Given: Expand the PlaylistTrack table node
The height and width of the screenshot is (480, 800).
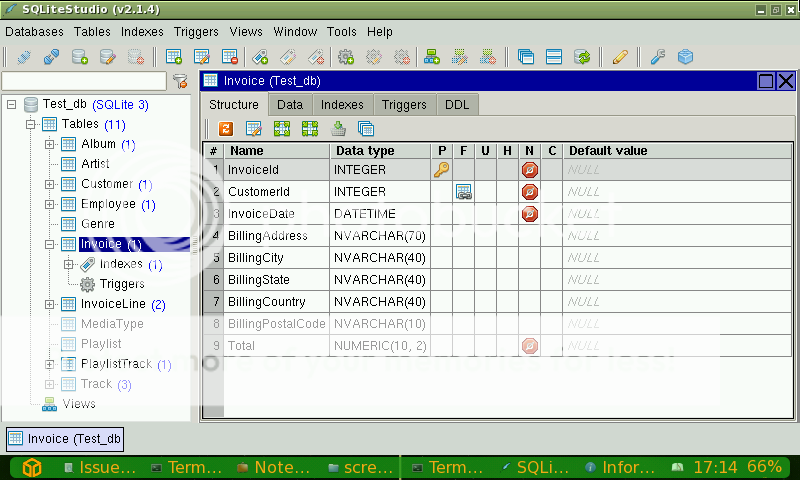Looking at the screenshot, I should [49, 364].
